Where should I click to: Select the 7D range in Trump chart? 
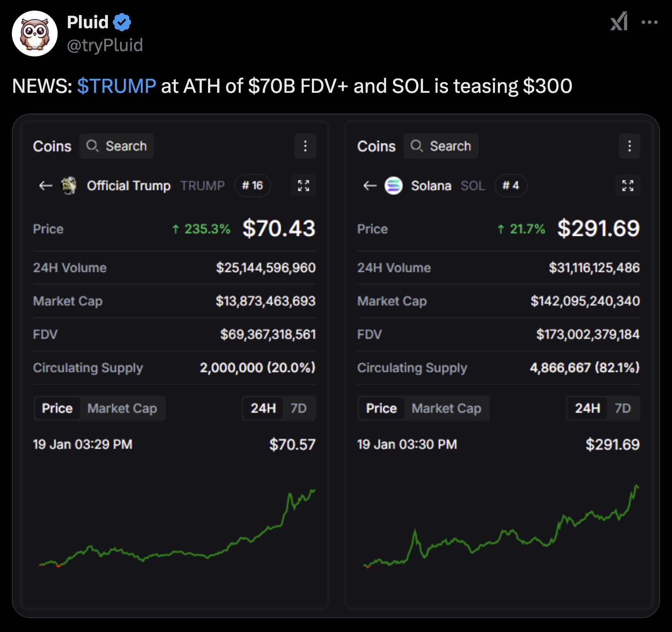298,408
